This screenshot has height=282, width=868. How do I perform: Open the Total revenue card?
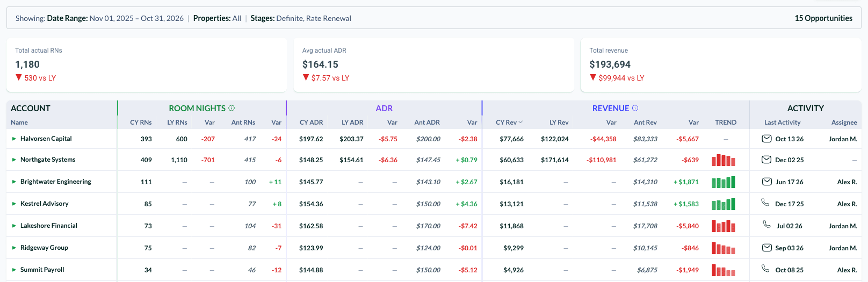click(721, 64)
